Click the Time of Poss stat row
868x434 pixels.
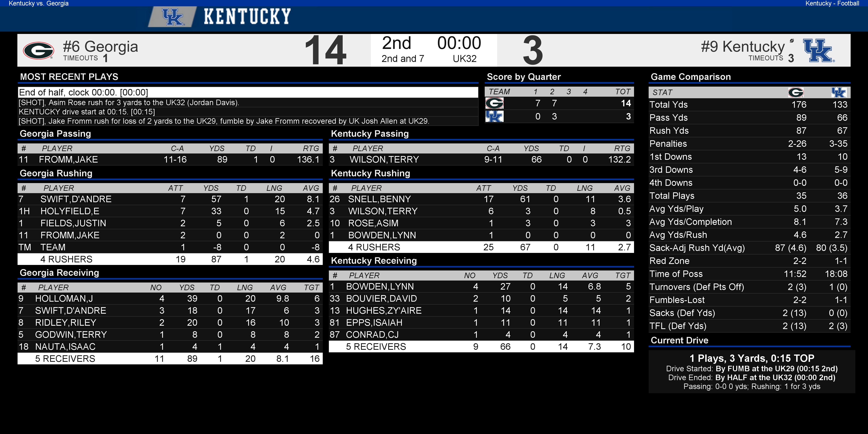click(x=749, y=274)
